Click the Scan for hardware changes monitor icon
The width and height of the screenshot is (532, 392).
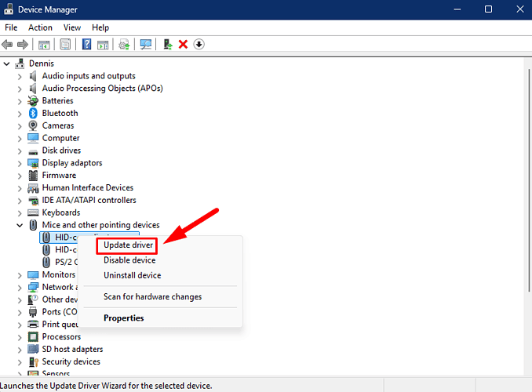pos(146,44)
